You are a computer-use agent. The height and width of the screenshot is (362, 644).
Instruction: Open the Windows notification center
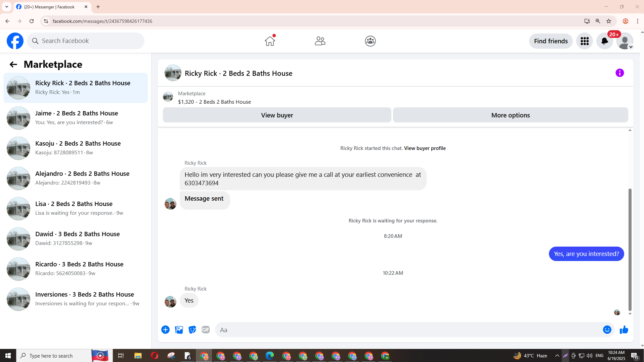[635, 356]
